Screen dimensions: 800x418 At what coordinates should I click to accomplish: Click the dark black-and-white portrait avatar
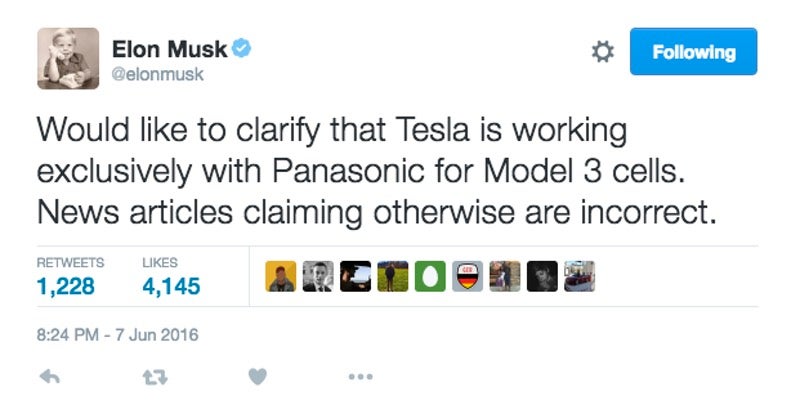click(542, 276)
